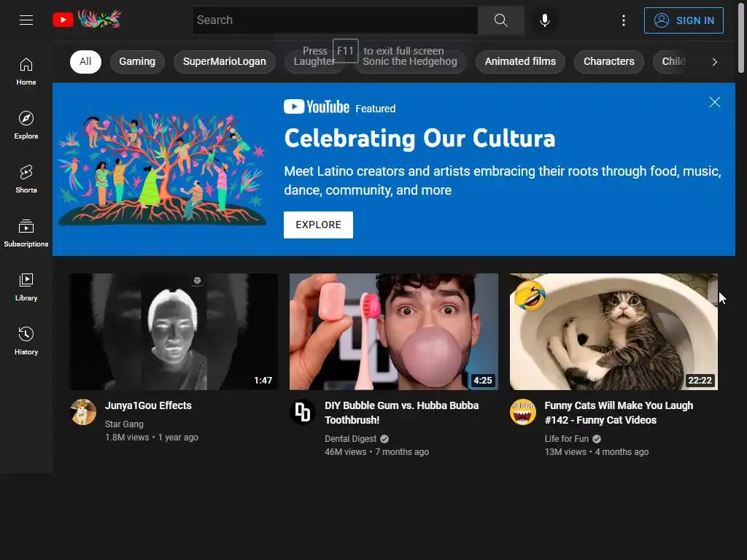Click the '1.8M views • 1 year ago' text
Screen dimensions: 747x560
(x=152, y=437)
